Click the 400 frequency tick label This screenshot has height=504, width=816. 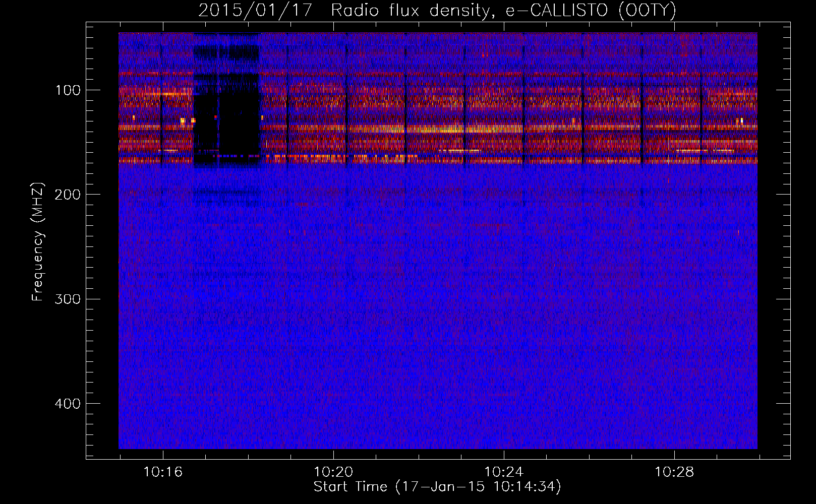point(68,404)
